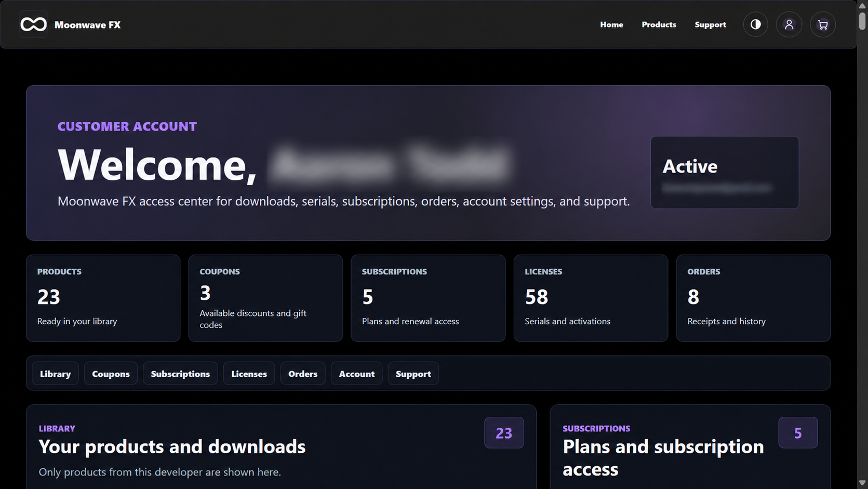Click 'Available discounts and gift codes' text
The height and width of the screenshot is (489, 868).
pos(253,319)
